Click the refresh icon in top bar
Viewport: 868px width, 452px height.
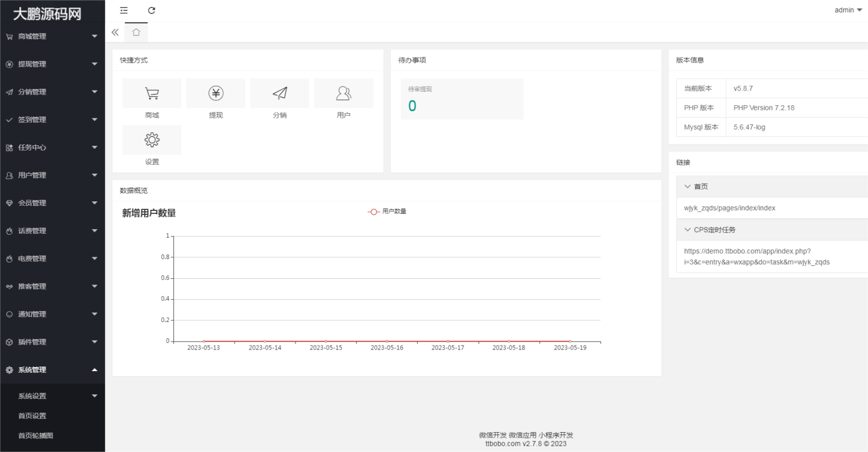151,10
